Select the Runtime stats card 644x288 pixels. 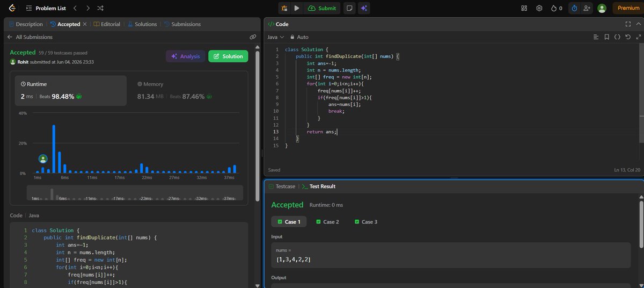71,91
